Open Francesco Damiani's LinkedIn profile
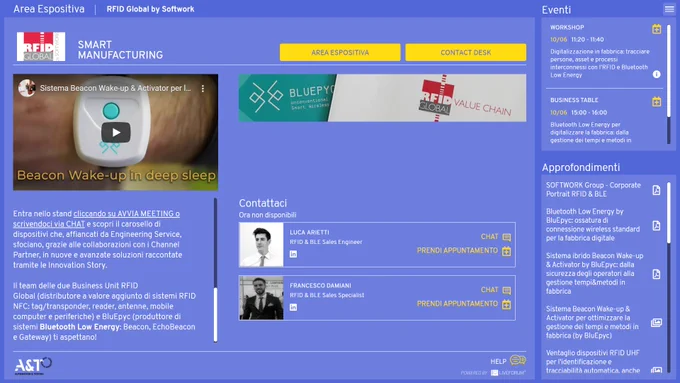The width and height of the screenshot is (680, 383). [294, 307]
